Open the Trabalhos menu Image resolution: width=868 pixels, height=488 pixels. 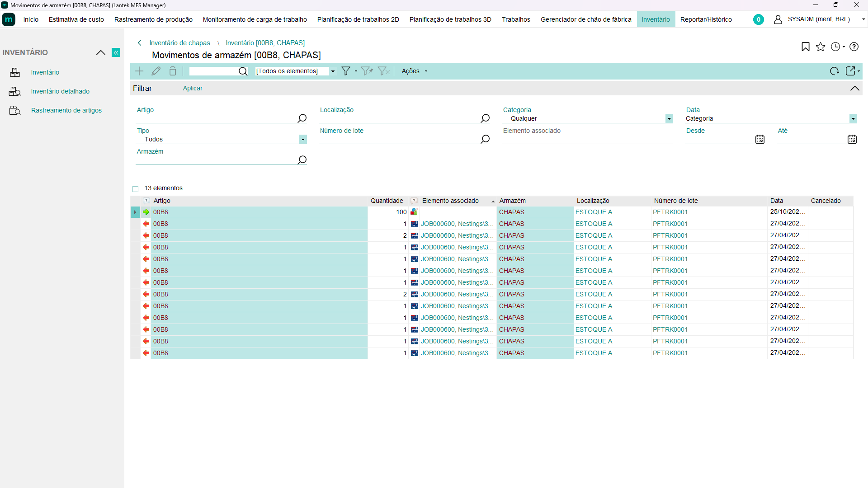(x=516, y=19)
